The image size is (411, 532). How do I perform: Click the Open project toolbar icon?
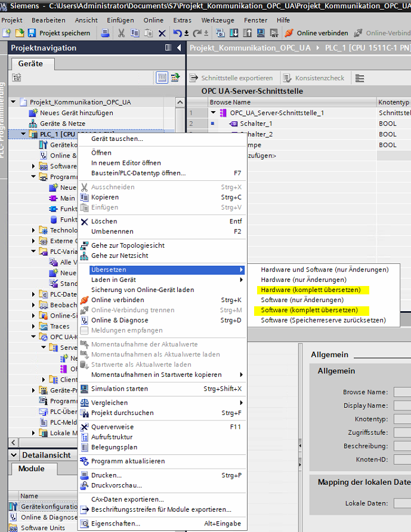tap(20, 33)
